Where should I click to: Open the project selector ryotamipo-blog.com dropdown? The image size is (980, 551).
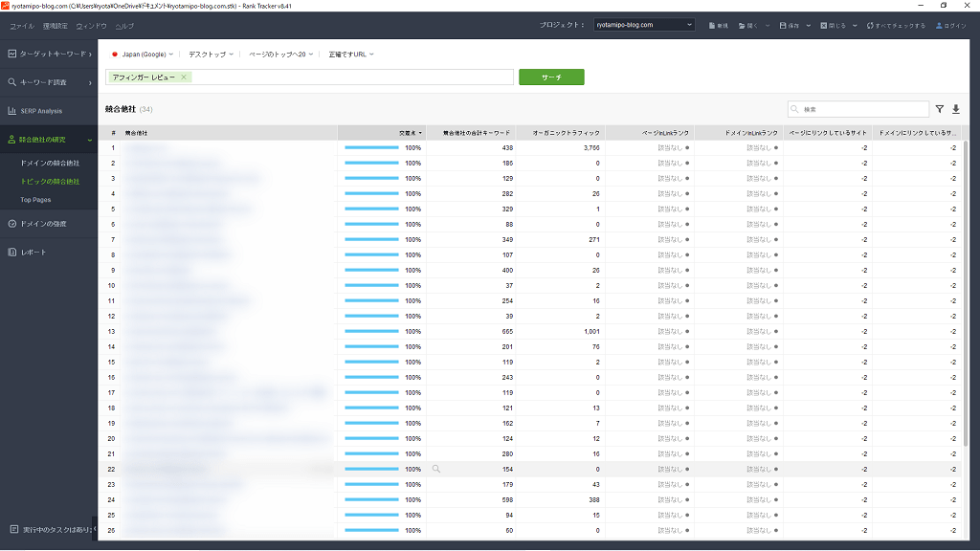pos(643,25)
